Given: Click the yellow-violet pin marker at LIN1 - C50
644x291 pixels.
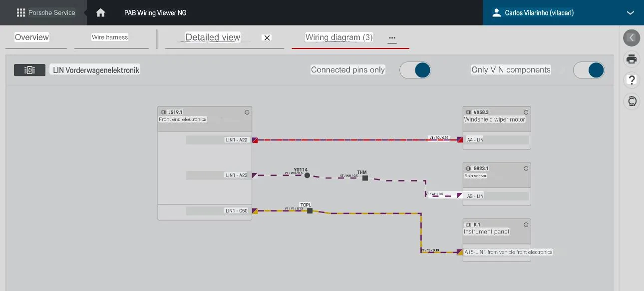Looking at the screenshot, I should coord(255,211).
